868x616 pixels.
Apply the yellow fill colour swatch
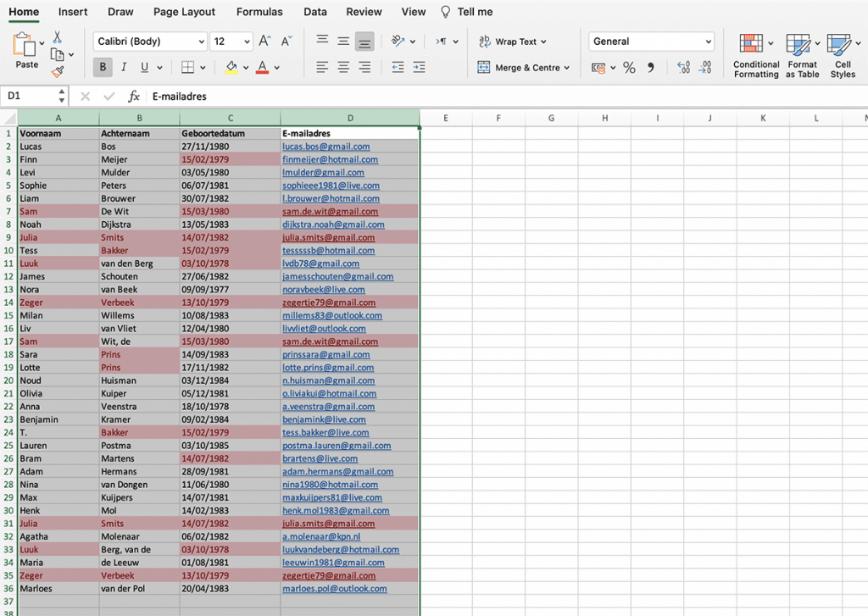[231, 68]
